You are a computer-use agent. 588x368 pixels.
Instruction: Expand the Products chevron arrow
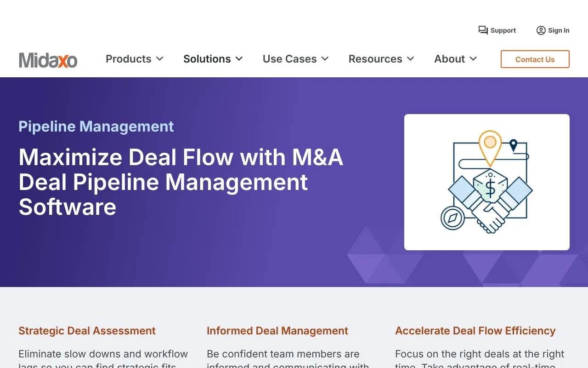click(x=160, y=59)
